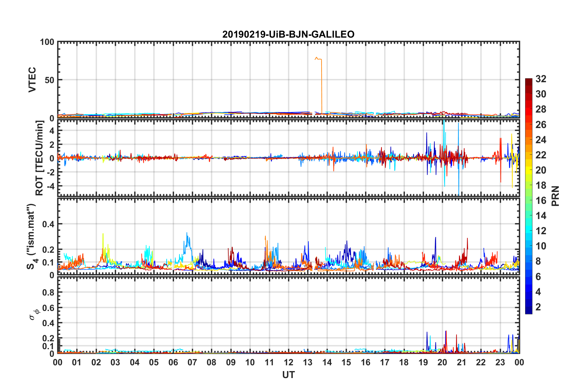Click the "8" tick on the PRN colorbar

pyautogui.click(x=538, y=261)
